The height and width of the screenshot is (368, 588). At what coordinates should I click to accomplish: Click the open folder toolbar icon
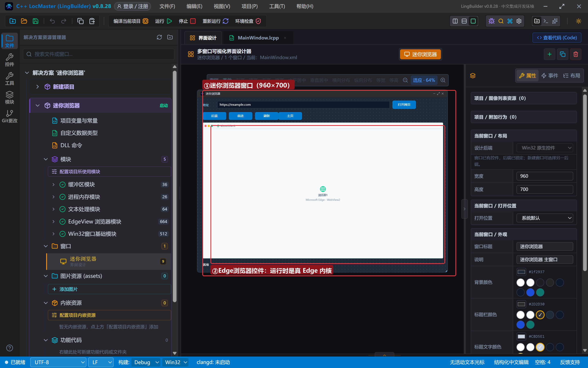(24, 21)
